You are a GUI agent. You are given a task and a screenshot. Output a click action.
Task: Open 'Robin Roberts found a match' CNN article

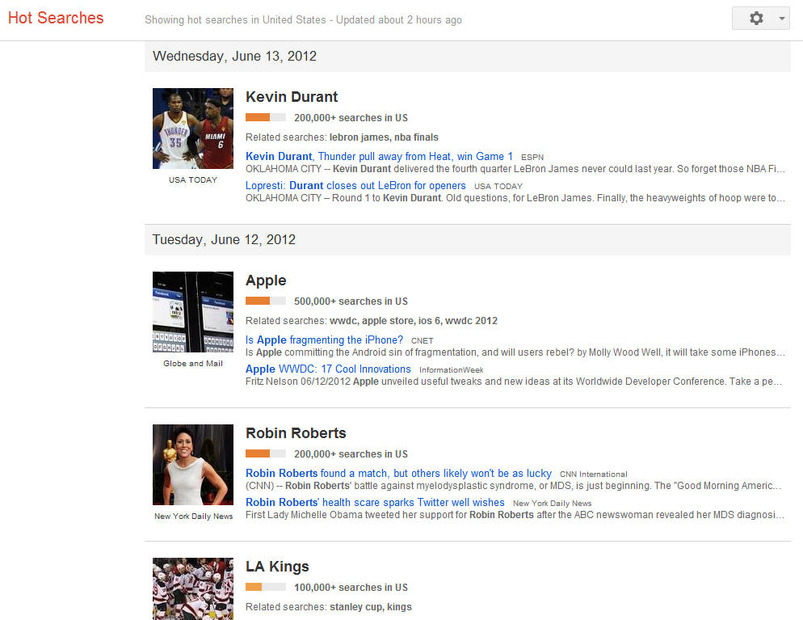point(398,473)
